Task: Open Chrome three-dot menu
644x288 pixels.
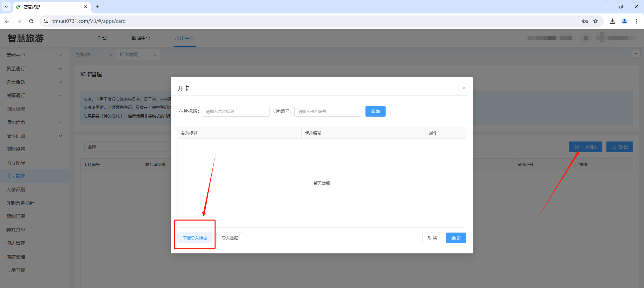Action: [x=637, y=21]
